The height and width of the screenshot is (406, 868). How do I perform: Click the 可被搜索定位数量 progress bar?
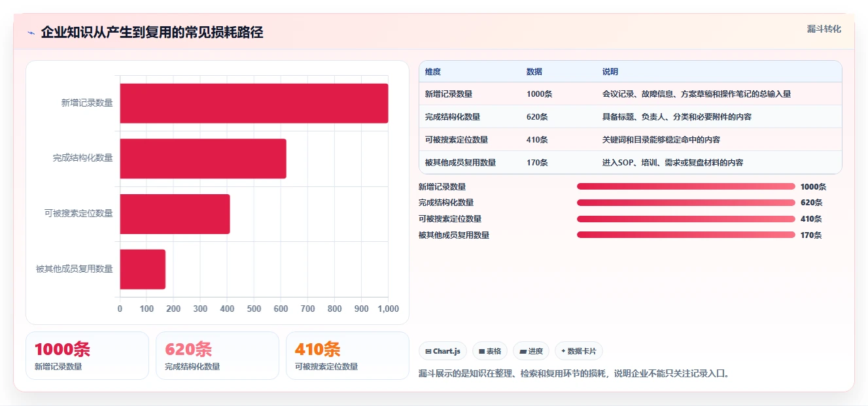point(686,219)
